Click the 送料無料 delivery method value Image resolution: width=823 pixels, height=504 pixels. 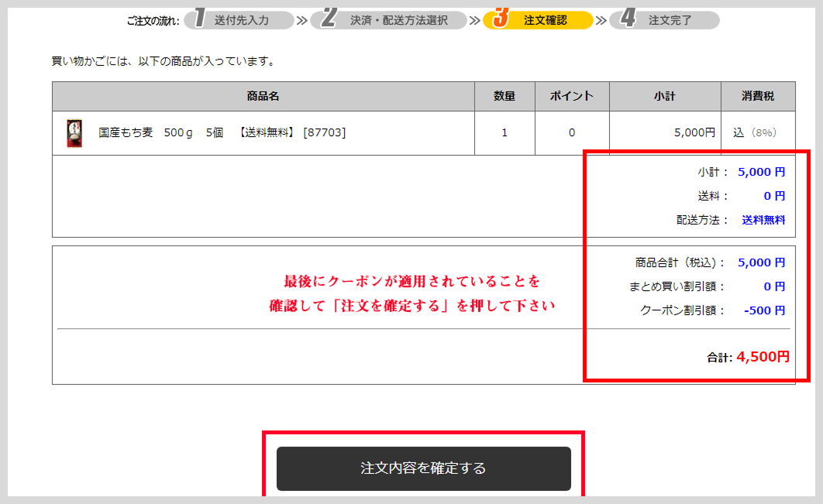click(x=763, y=220)
